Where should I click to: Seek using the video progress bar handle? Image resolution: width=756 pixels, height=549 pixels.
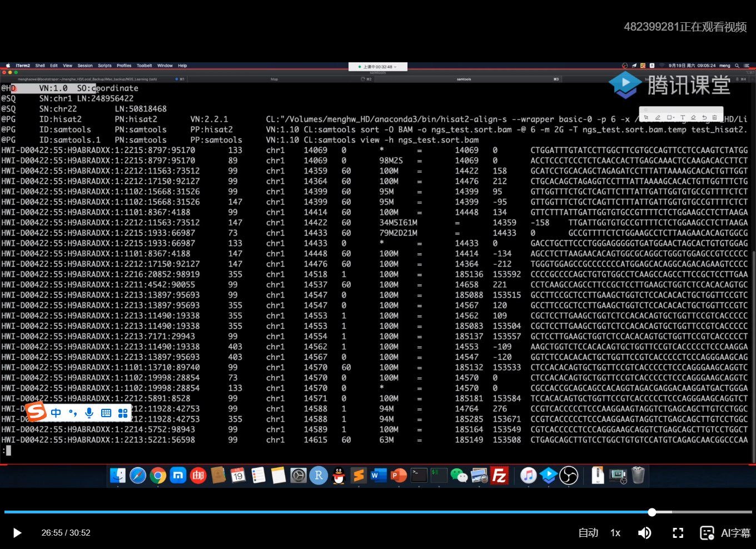pyautogui.click(x=652, y=512)
